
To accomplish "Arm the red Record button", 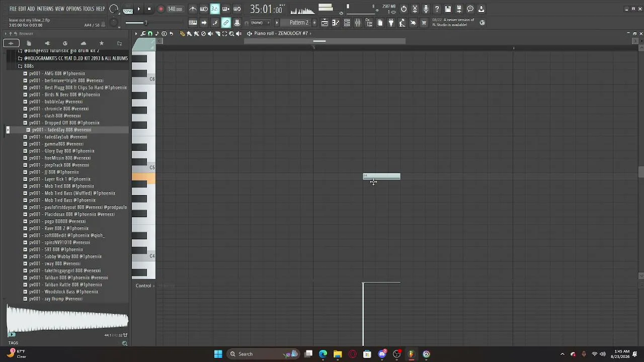I will [x=161, y=9].
